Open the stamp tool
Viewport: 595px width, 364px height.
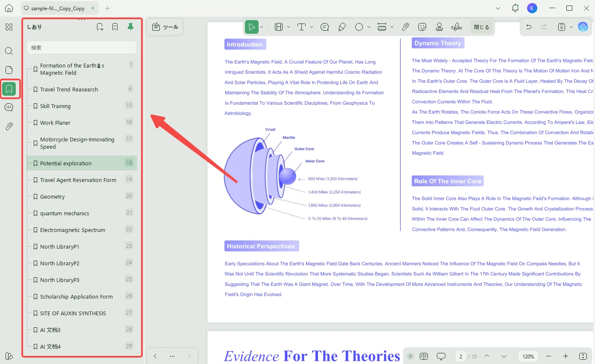pyautogui.click(x=439, y=27)
